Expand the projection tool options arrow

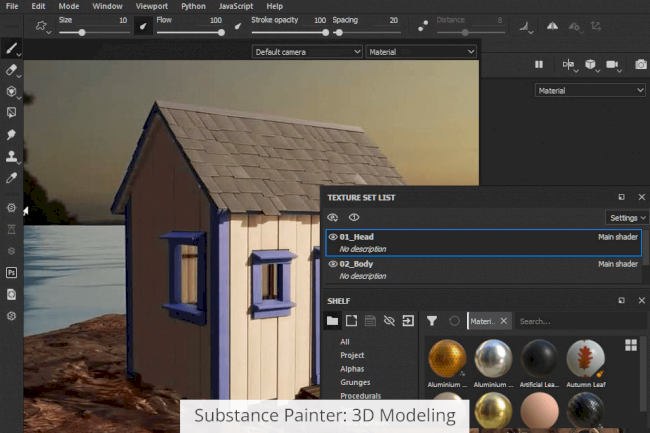pyautogui.click(x=19, y=98)
